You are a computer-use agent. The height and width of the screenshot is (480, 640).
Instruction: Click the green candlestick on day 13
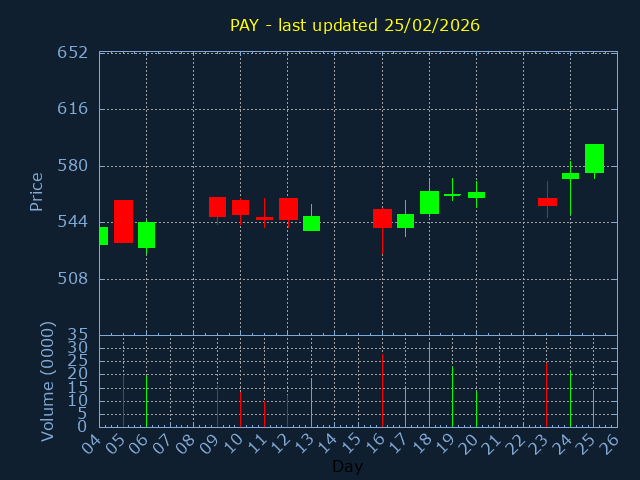click(311, 223)
